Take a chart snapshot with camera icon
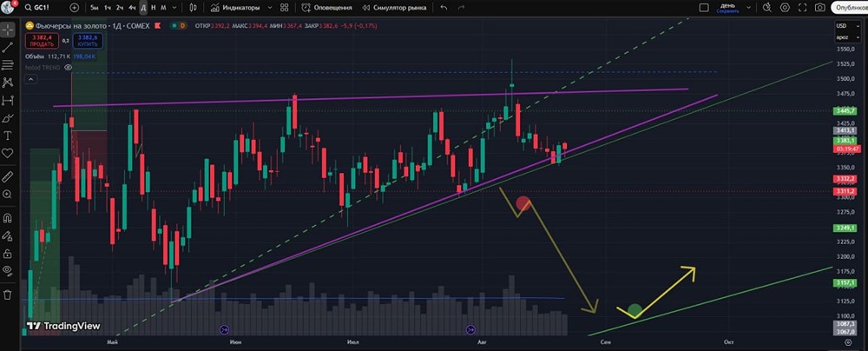Image resolution: width=868 pixels, height=351 pixels. click(820, 8)
